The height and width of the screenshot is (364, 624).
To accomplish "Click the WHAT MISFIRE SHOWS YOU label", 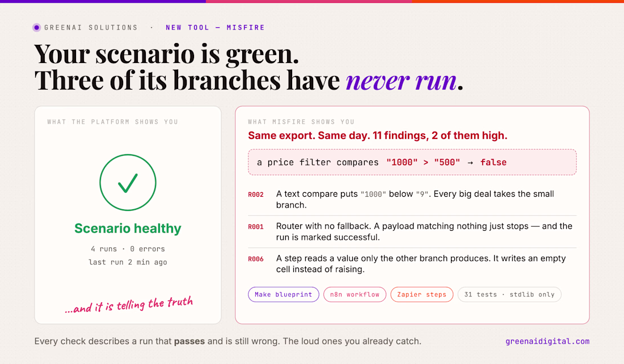I will (x=301, y=122).
